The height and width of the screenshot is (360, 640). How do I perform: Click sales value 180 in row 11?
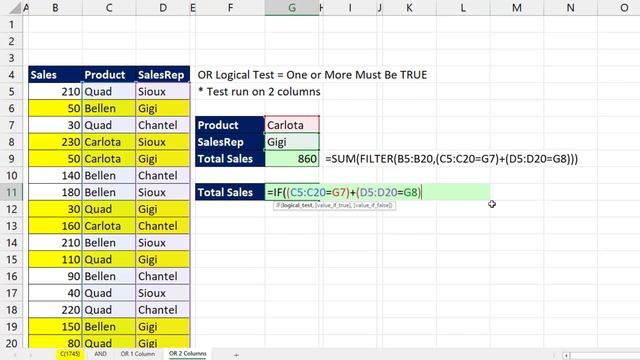point(55,192)
